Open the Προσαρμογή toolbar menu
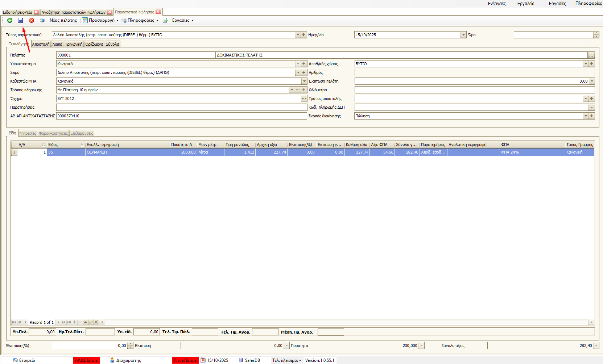Screen dimensions: 603x364 pyautogui.click(x=101, y=20)
